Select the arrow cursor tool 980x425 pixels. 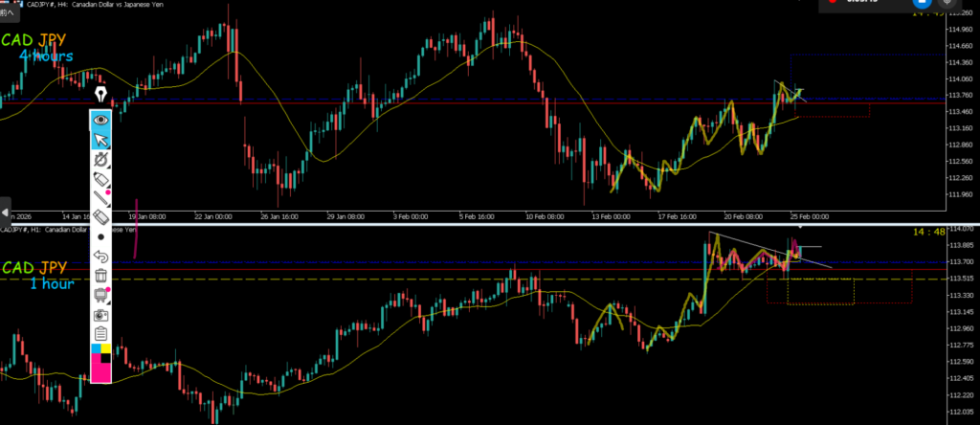[x=101, y=140]
